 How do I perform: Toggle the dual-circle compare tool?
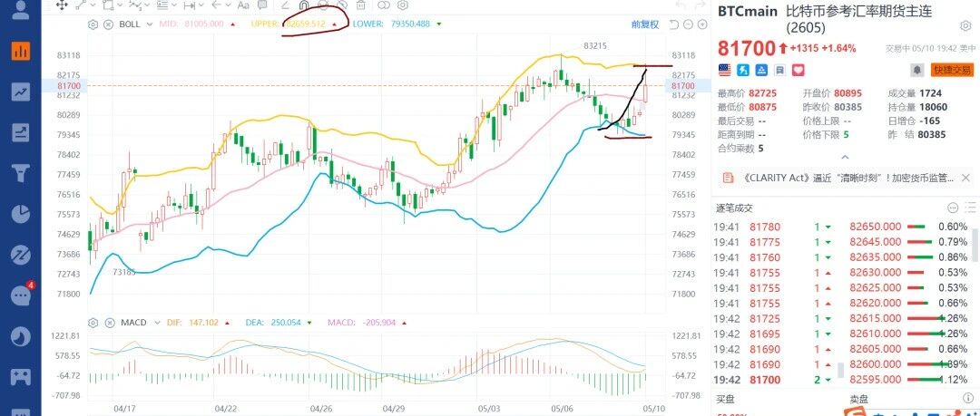pos(384,5)
